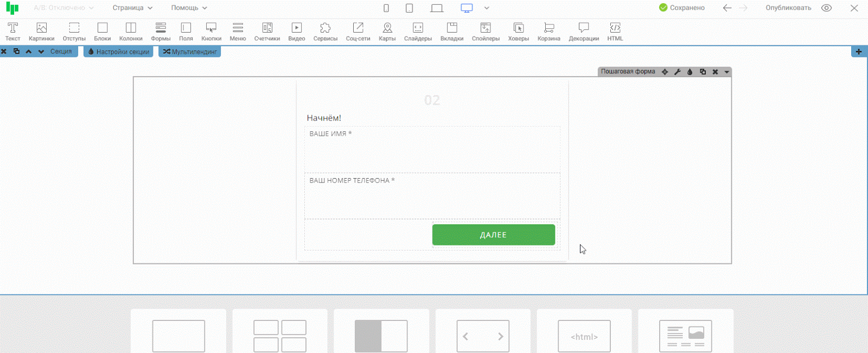Click the green ДАЛЕЕ button
The width and height of the screenshot is (868, 353).
coord(493,235)
